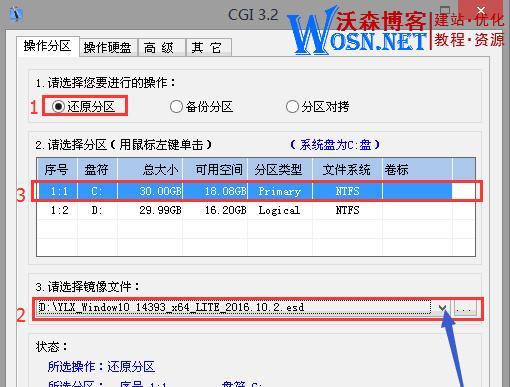Click the 文件系统 column header
Image resolution: width=510 pixels, height=387 pixels.
[347, 170]
